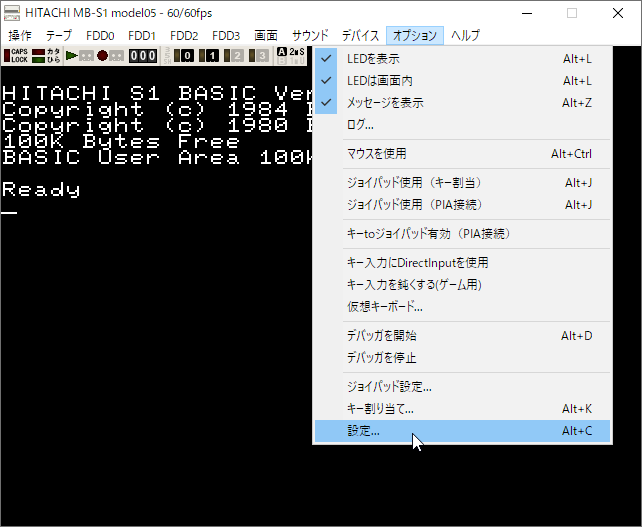The height and width of the screenshot is (527, 642).
Task: Click the red tape record icon
Action: point(102,56)
